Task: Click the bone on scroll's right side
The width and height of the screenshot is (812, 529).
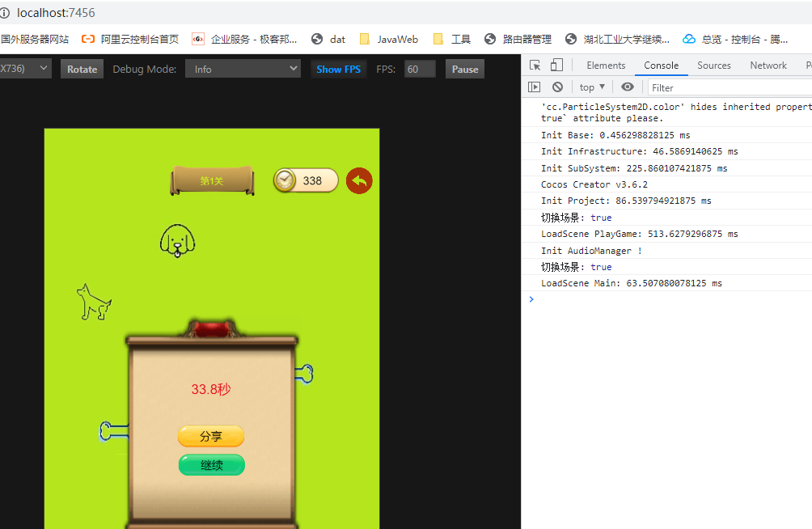Action: pos(304,374)
